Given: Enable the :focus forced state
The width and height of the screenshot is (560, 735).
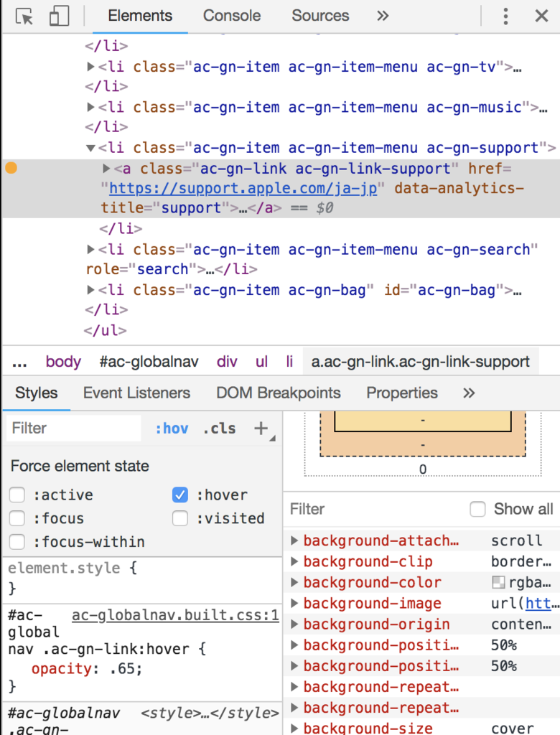Looking at the screenshot, I should [x=17, y=518].
